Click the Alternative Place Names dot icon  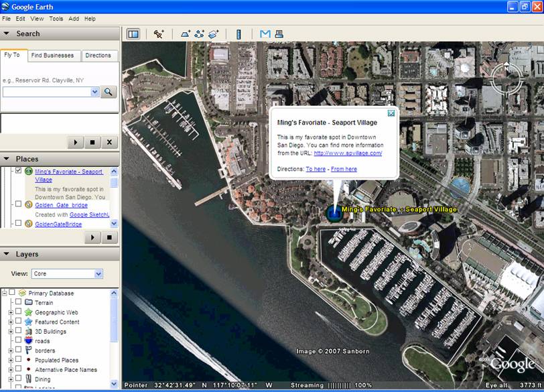tap(28, 369)
